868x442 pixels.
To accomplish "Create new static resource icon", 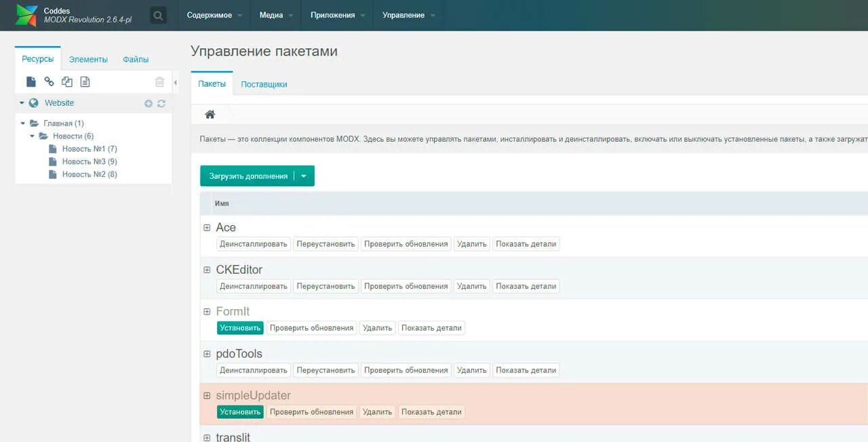I will click(85, 82).
